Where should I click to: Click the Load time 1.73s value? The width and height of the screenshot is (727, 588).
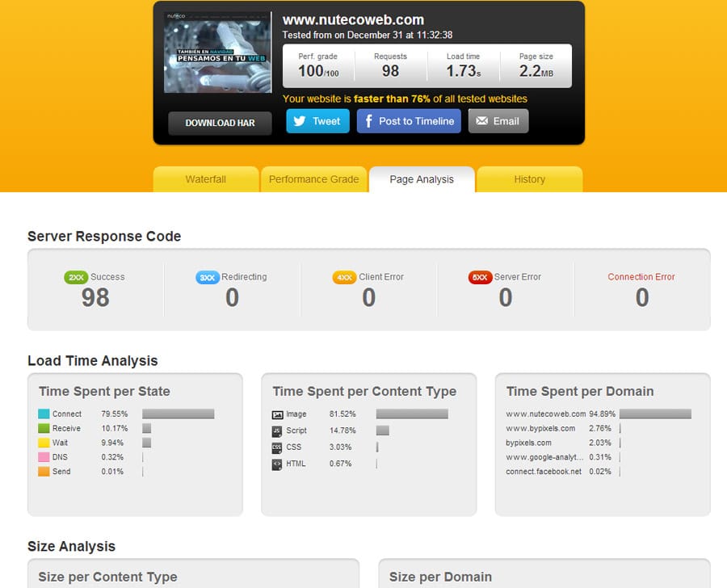[463, 71]
